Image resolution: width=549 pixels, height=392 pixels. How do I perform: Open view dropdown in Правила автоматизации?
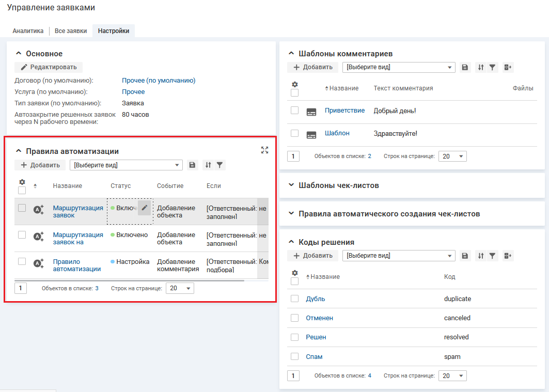(127, 165)
